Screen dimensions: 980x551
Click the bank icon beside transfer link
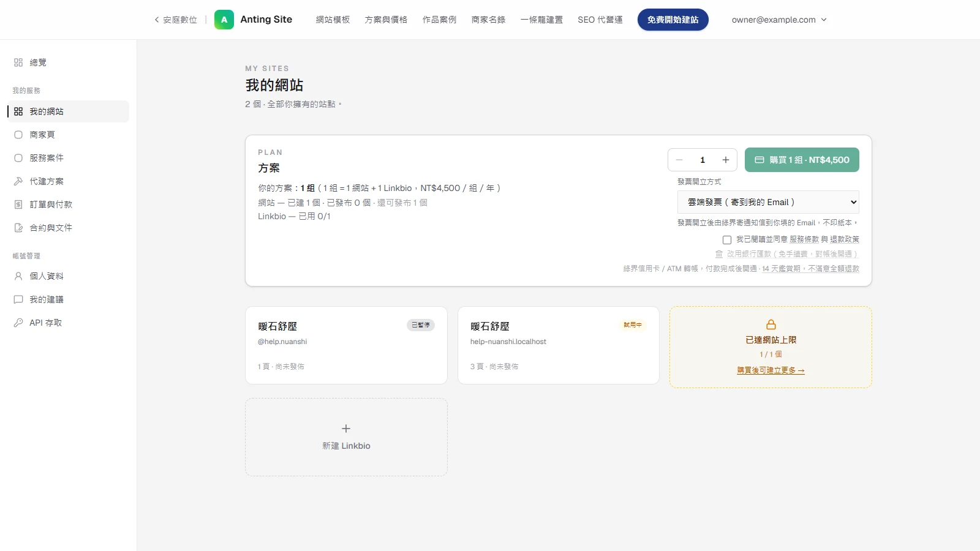(x=719, y=253)
